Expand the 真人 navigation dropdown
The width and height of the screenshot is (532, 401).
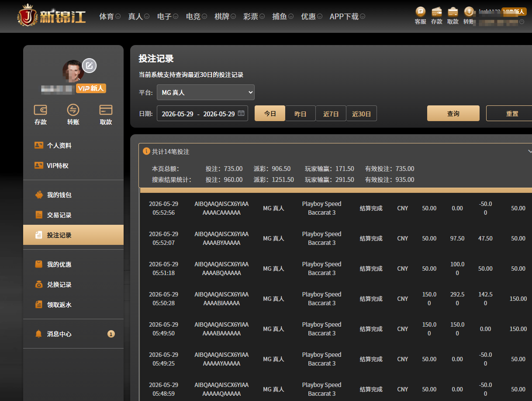pyautogui.click(x=139, y=16)
